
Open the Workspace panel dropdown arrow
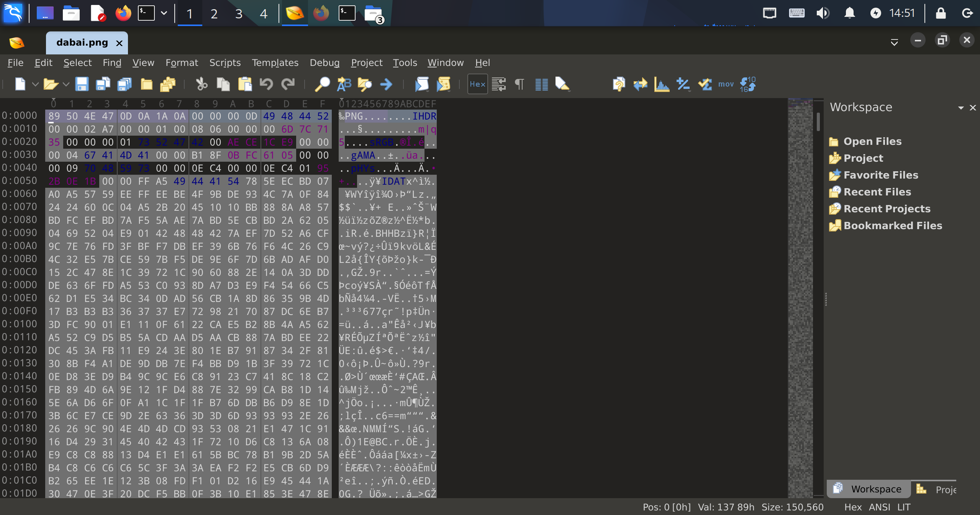pos(960,108)
